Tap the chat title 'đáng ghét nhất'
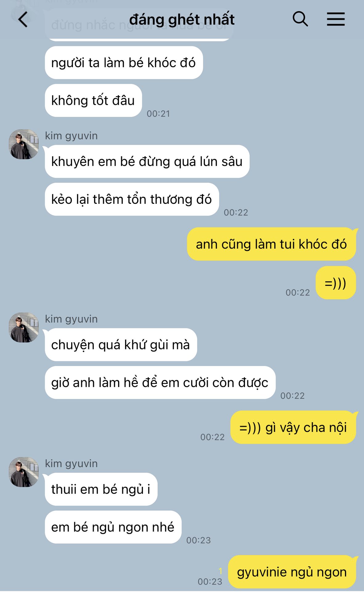Image resolution: width=364 pixels, height=592 pixels. (x=182, y=19)
